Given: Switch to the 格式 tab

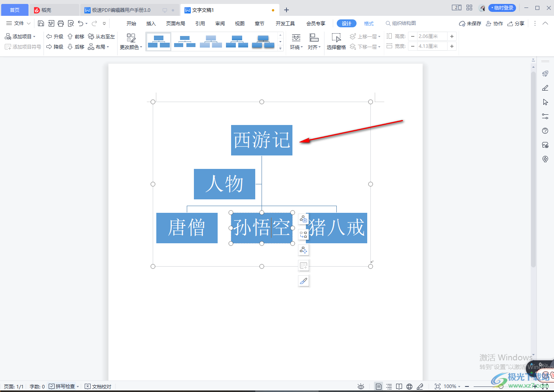Looking at the screenshot, I should point(369,24).
